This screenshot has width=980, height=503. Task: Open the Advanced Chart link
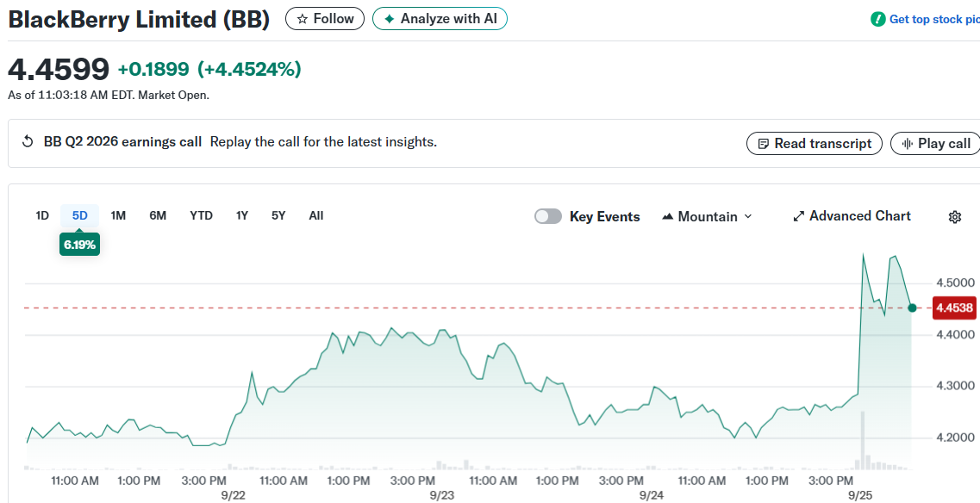(852, 216)
